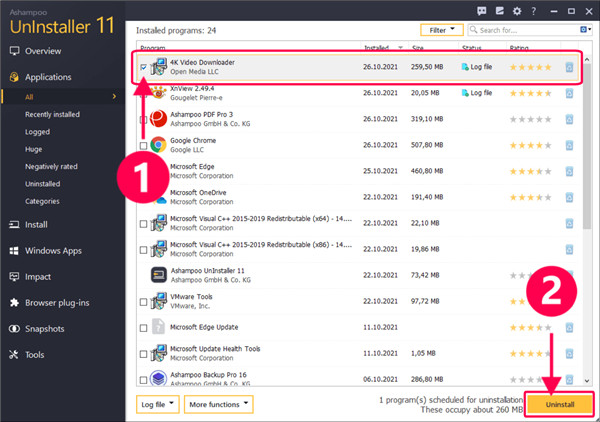Open the Snapshots camera section

[x=45, y=329]
